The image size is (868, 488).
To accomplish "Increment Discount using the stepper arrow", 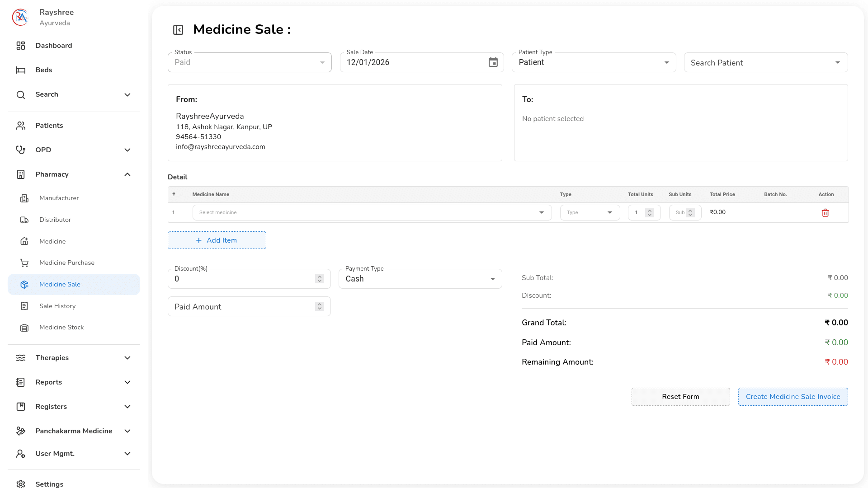I will coord(320,276).
